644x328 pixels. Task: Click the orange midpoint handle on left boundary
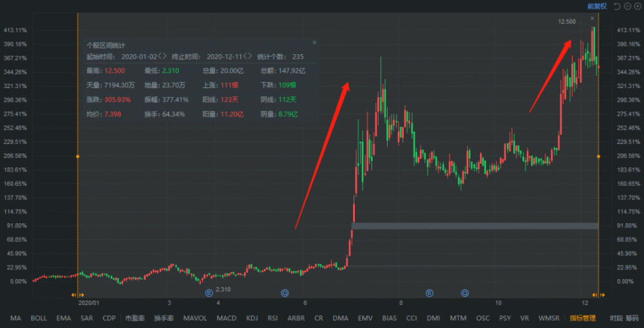tap(78, 156)
